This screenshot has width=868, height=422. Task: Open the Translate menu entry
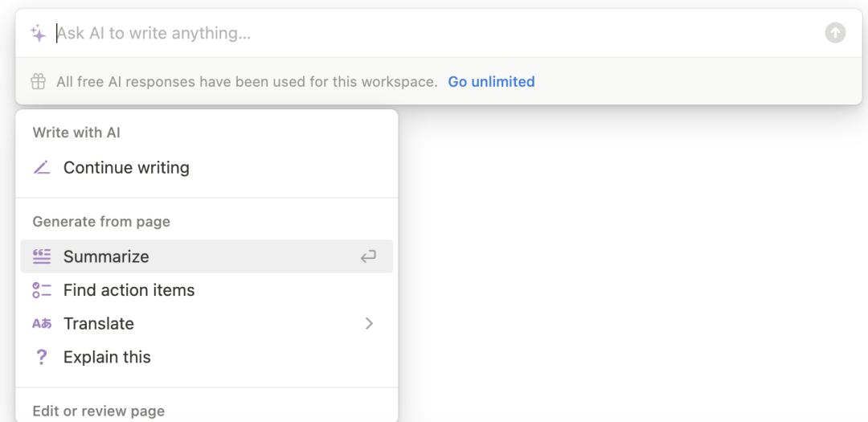99,324
